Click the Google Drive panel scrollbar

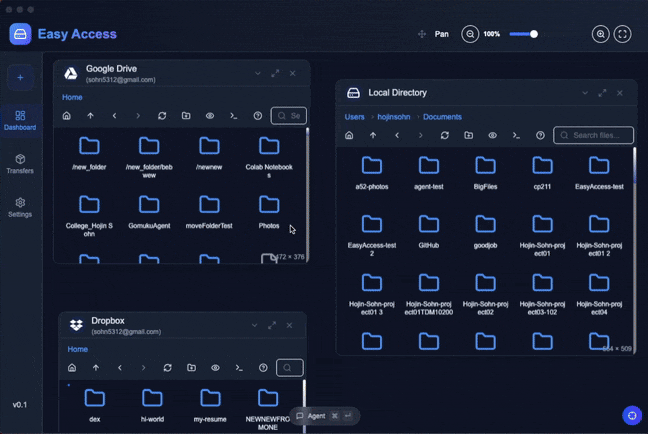pos(307,194)
